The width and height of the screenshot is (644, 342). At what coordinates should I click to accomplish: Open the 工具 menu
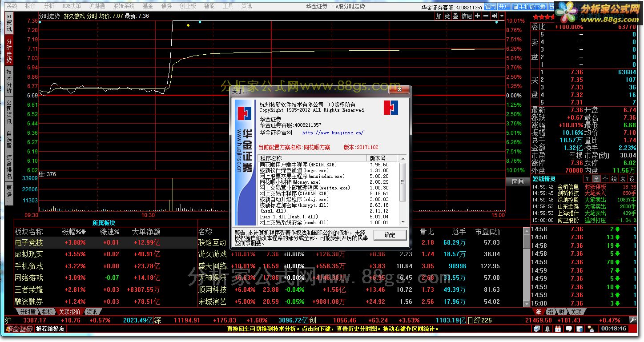pyautogui.click(x=228, y=6)
